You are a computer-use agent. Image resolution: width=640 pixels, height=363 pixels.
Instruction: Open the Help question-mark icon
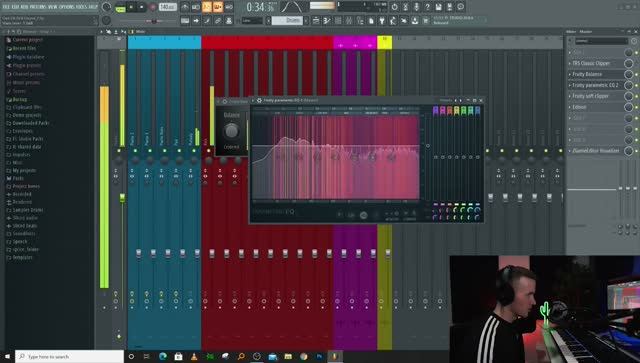point(427,7)
